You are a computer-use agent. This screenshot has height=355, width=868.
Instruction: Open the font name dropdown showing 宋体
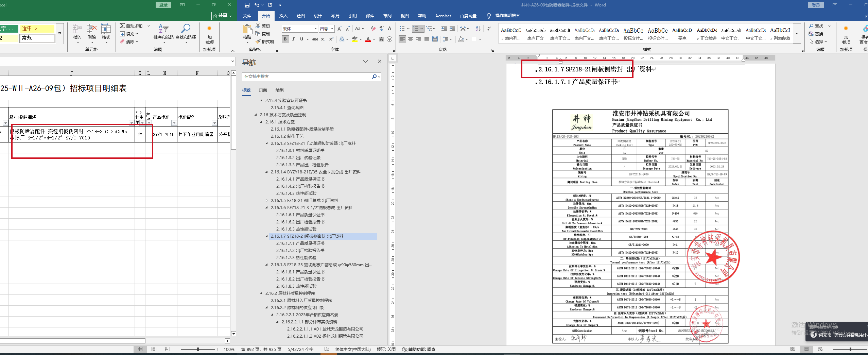click(315, 29)
